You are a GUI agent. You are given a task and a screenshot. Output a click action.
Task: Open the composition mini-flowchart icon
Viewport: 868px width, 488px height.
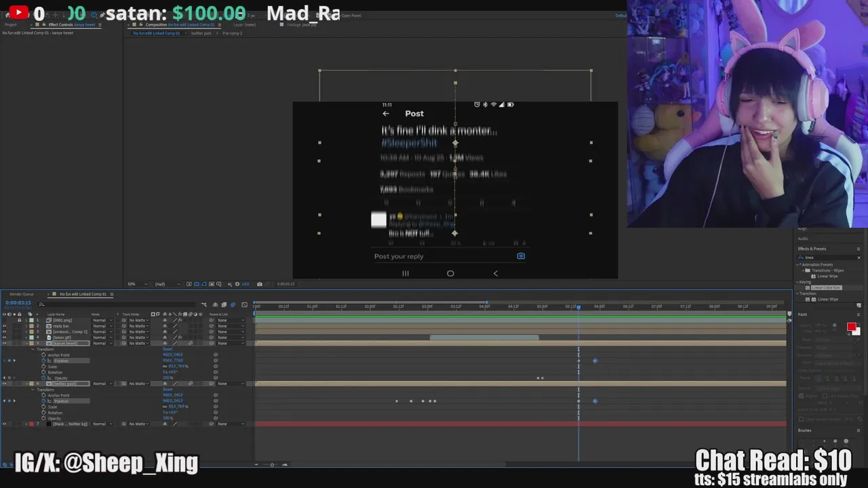coord(203,305)
